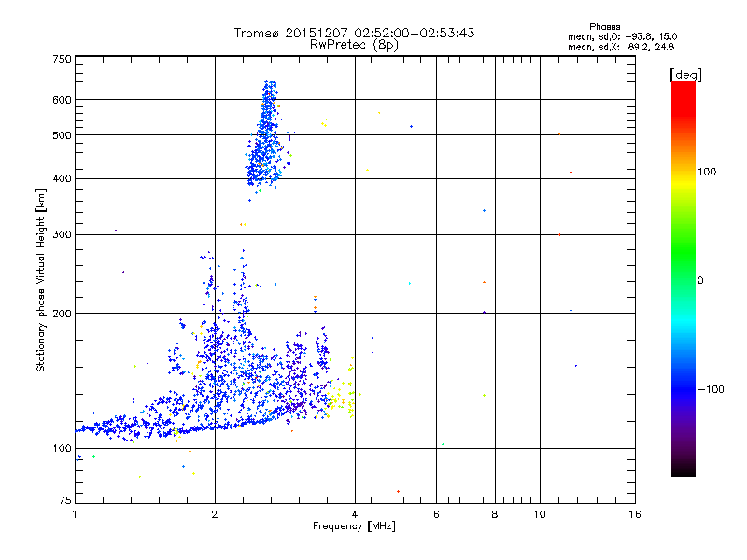Click the y-axis '750' tick label
This screenshot has width=747, height=560.
[62, 59]
